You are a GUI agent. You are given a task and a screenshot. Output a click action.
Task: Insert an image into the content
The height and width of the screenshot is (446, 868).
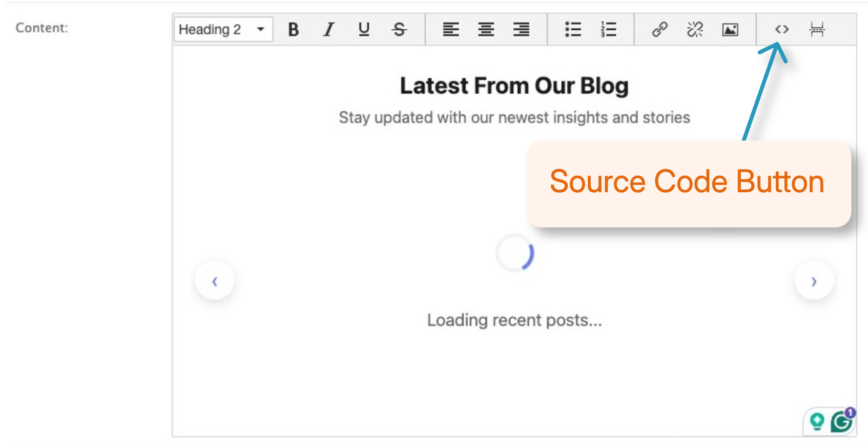[729, 29]
